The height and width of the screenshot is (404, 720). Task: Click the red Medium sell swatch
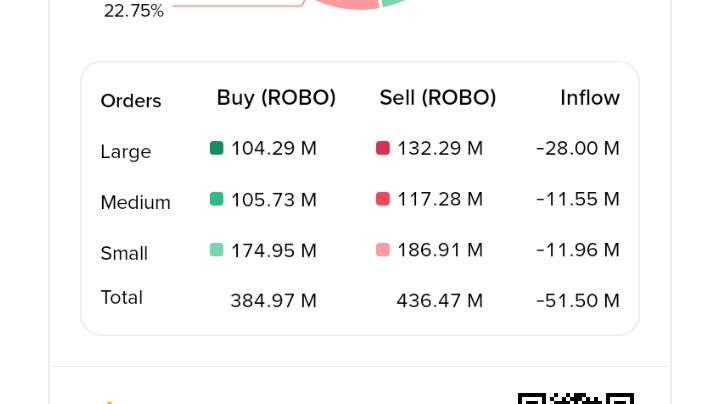(x=382, y=199)
